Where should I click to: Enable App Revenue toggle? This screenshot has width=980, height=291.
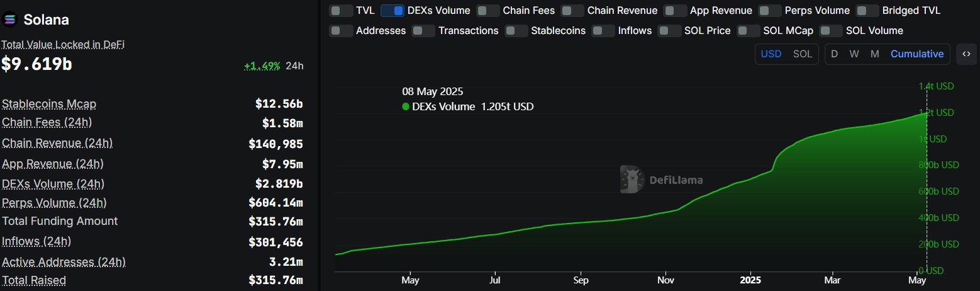click(675, 11)
